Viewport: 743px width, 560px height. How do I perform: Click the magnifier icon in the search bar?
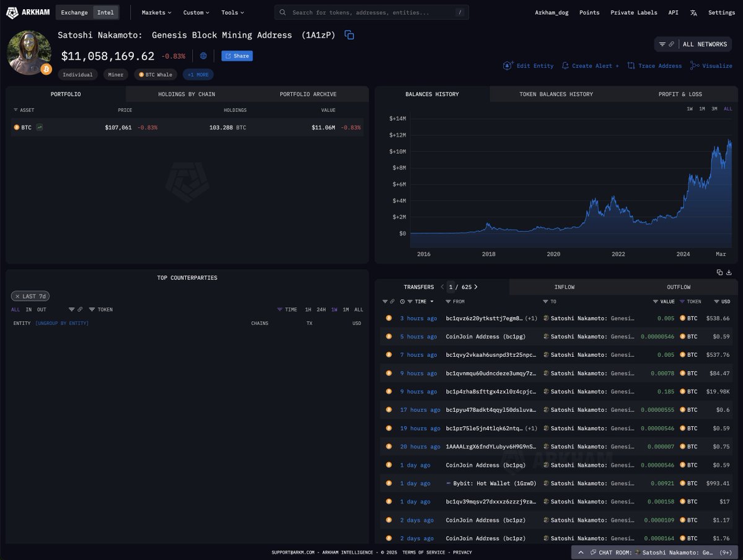pos(283,12)
